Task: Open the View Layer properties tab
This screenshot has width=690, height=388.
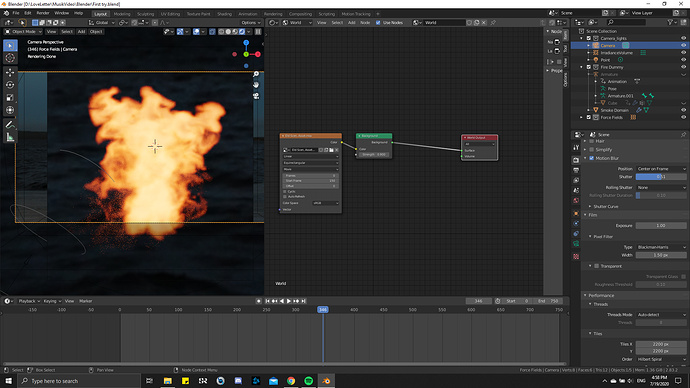Action: coord(576,180)
